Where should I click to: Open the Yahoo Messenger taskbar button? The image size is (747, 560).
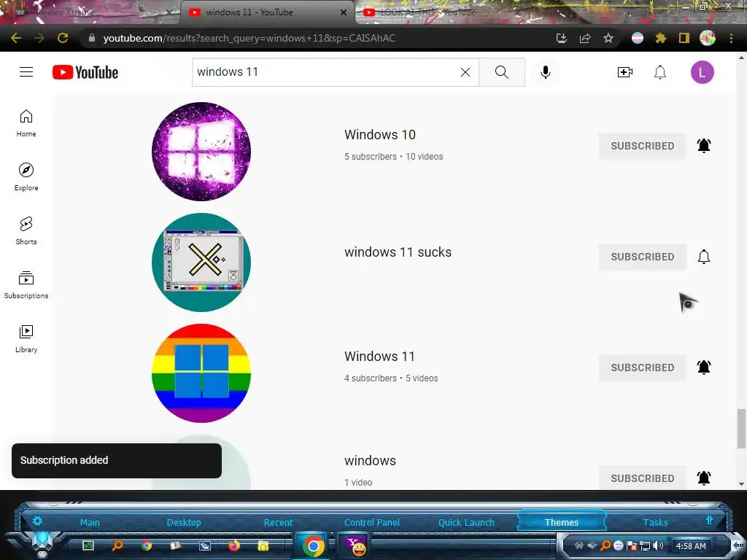[355, 545]
